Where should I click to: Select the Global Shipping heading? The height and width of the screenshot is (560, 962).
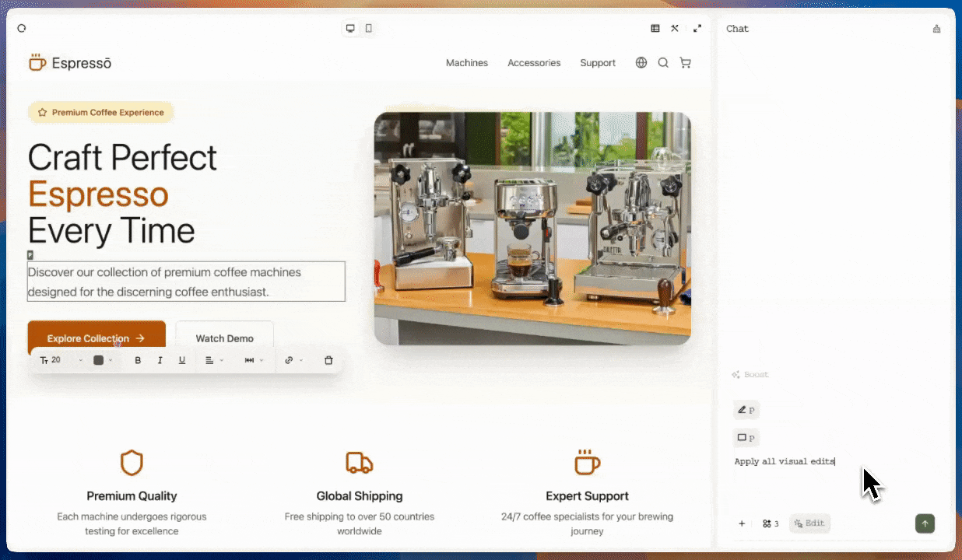tap(360, 496)
